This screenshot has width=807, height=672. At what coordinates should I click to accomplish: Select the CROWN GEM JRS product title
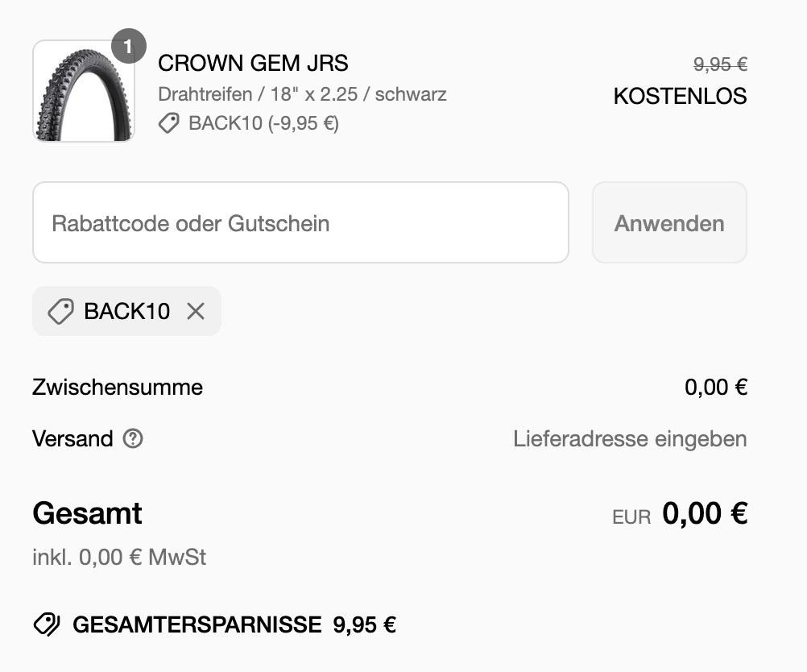click(253, 63)
